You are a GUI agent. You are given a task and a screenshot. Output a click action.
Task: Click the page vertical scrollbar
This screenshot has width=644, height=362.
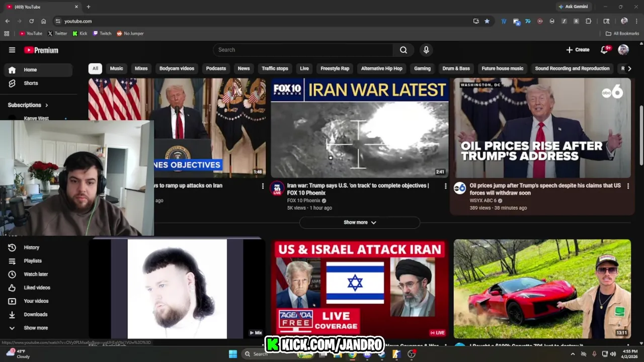(x=640, y=135)
